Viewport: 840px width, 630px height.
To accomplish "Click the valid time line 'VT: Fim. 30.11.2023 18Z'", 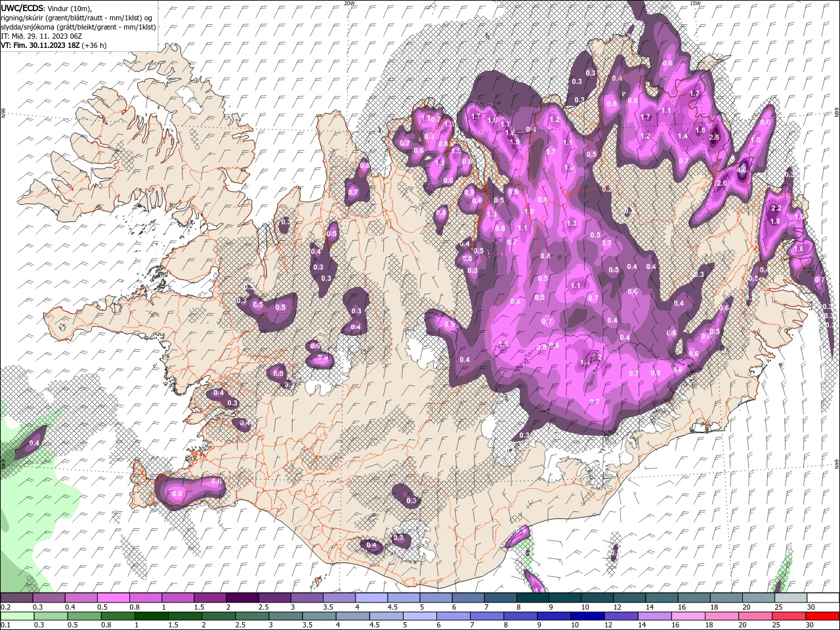I will click(41, 45).
